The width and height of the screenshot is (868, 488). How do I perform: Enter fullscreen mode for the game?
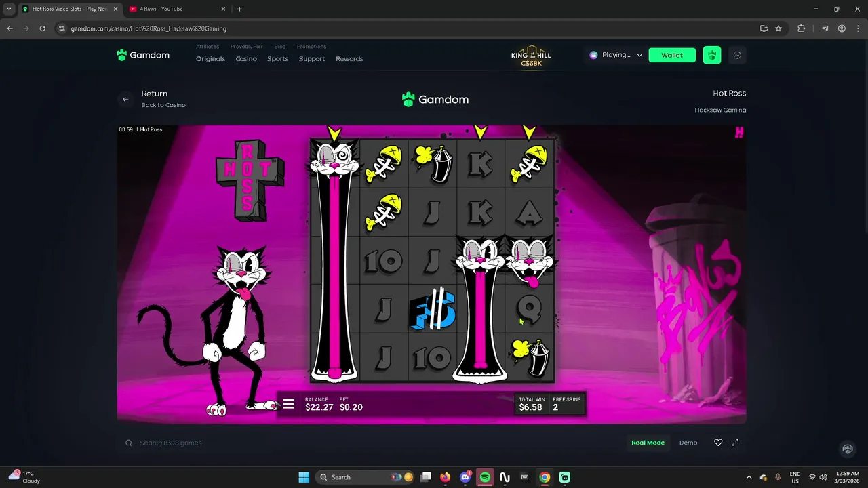(735, 443)
